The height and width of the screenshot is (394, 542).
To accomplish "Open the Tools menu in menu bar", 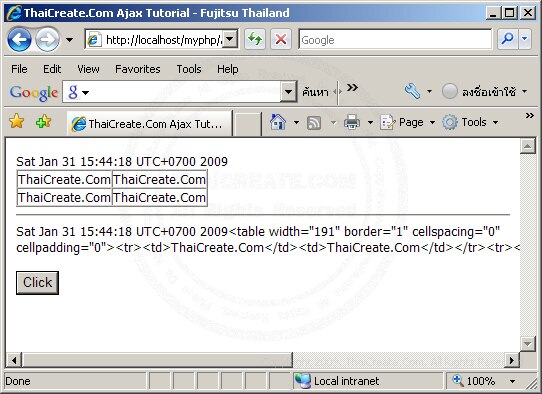I will 189,69.
